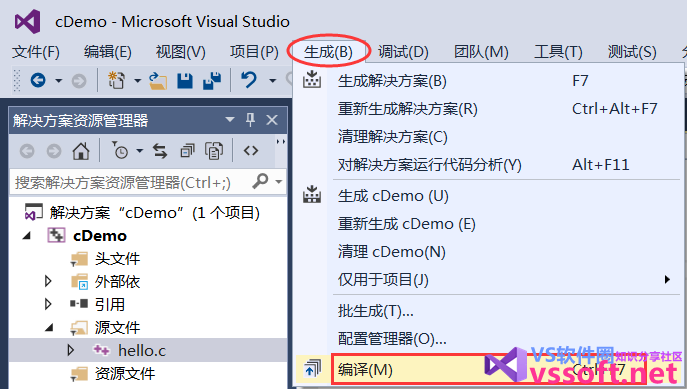Click the Home icon in Solution Explorer
687x389 pixels.
[81, 151]
